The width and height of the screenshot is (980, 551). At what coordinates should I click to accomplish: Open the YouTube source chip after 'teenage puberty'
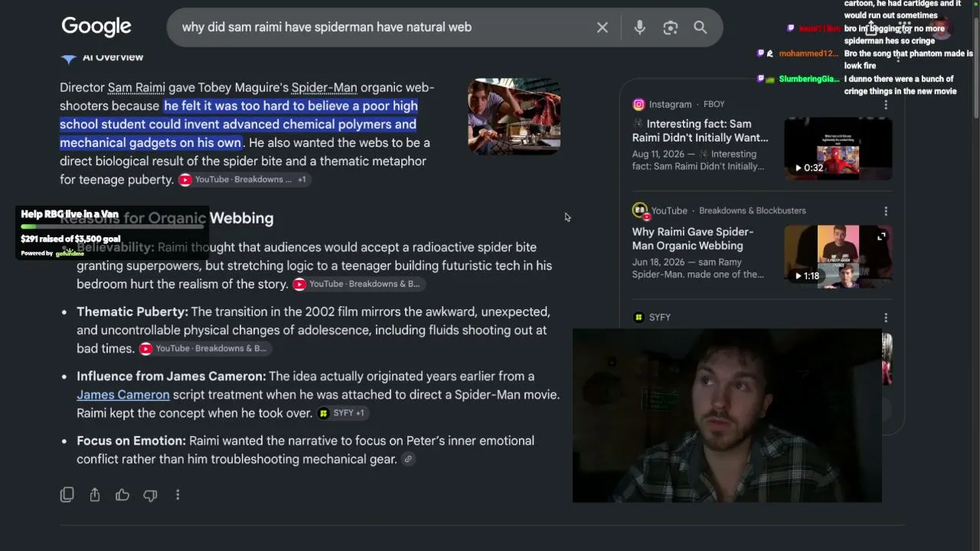pos(243,180)
